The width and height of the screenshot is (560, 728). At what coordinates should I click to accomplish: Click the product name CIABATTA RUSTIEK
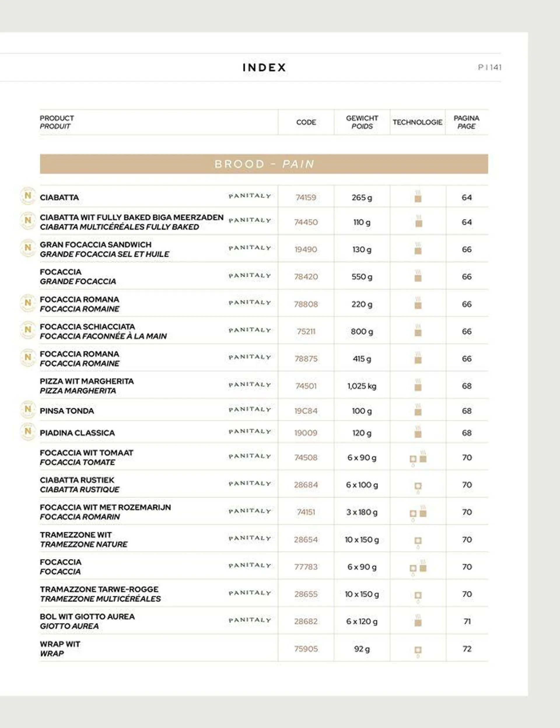(77, 480)
